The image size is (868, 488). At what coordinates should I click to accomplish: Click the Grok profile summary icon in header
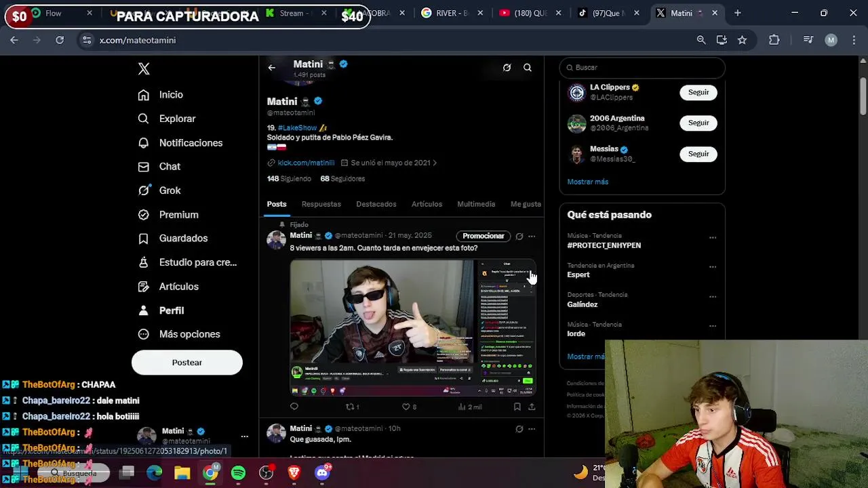(507, 68)
